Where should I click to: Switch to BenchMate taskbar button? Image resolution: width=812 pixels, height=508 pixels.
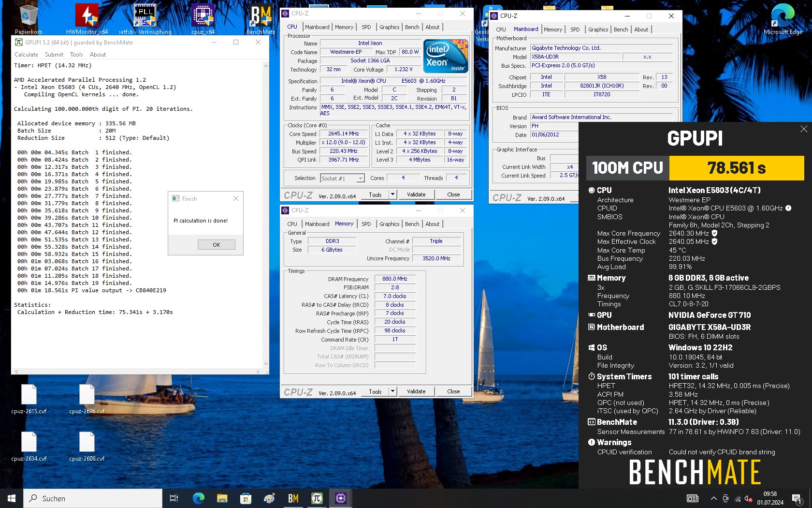[293, 498]
